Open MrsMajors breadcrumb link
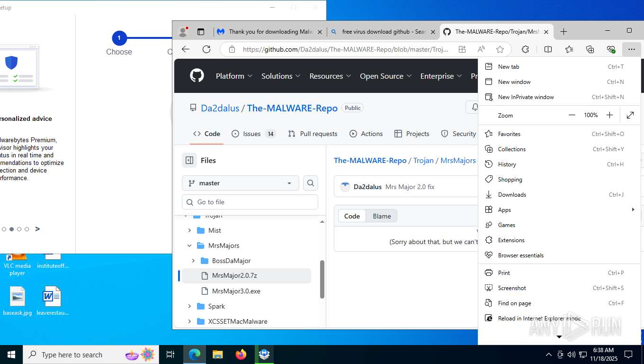The image size is (644, 364). [x=458, y=160]
